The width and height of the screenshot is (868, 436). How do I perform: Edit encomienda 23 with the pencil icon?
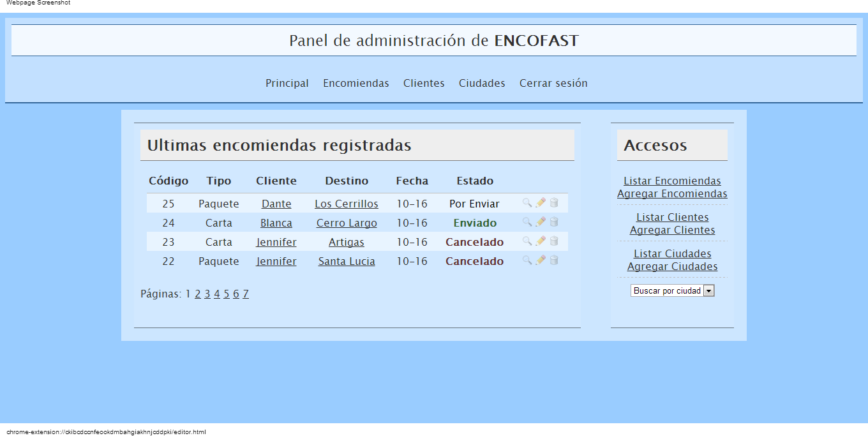pos(540,241)
